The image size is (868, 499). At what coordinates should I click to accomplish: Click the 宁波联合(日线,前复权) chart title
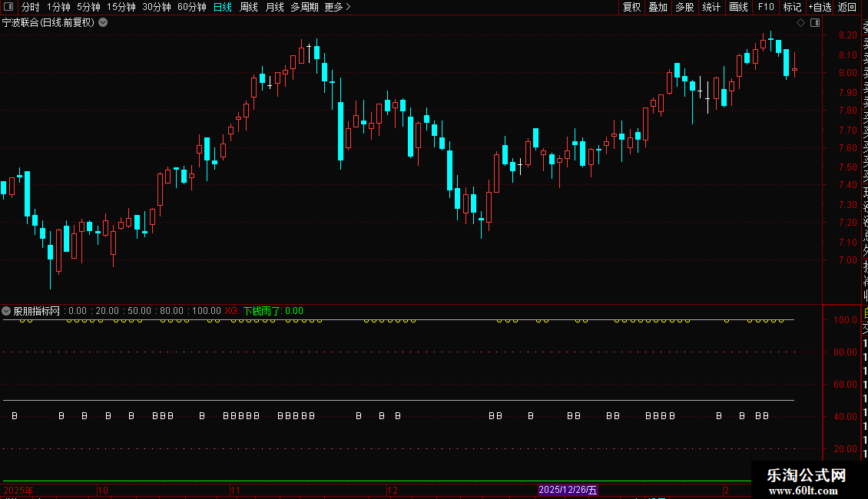point(48,23)
